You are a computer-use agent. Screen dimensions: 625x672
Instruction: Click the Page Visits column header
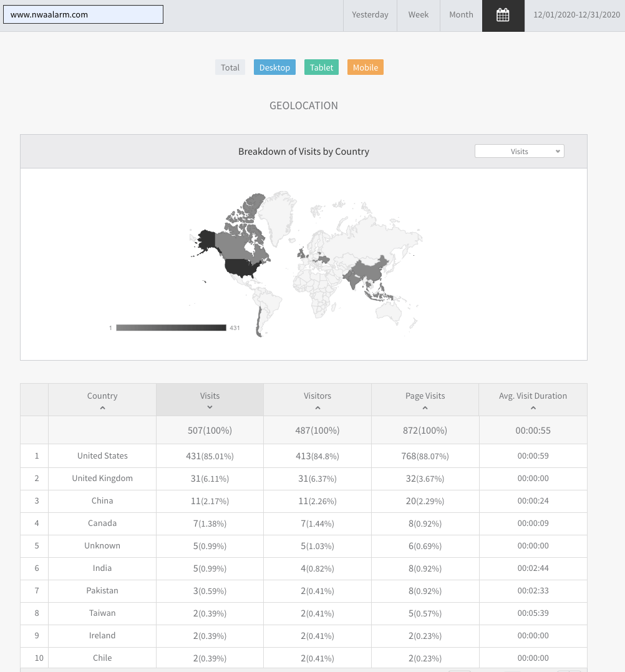point(425,400)
